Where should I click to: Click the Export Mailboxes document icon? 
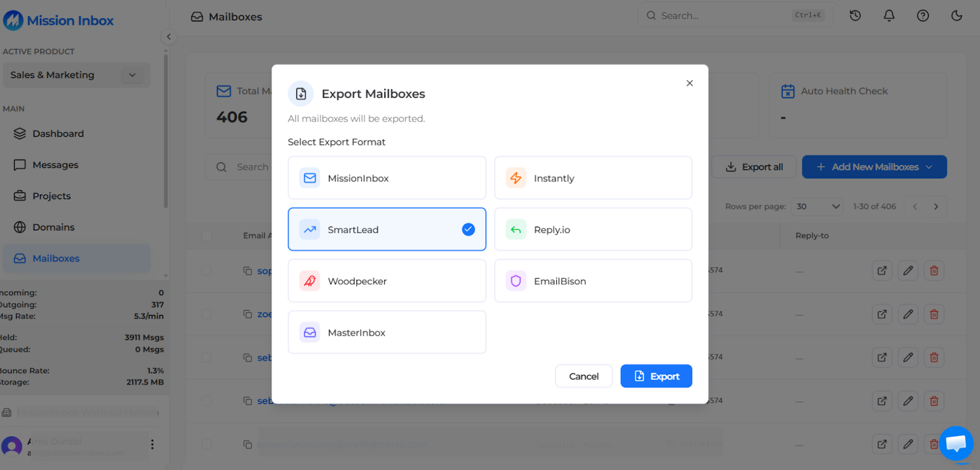pos(301,94)
